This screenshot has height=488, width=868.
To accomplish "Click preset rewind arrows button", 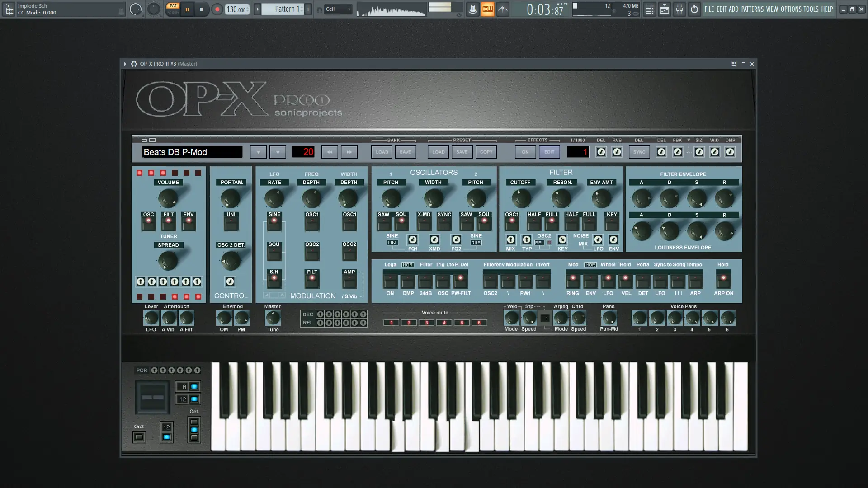I will click(x=330, y=152).
